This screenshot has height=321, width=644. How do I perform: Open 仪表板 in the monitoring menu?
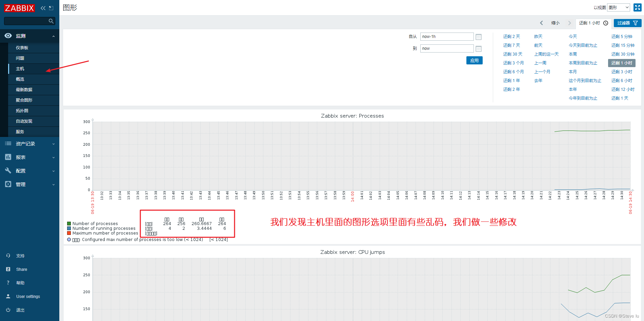[22, 48]
